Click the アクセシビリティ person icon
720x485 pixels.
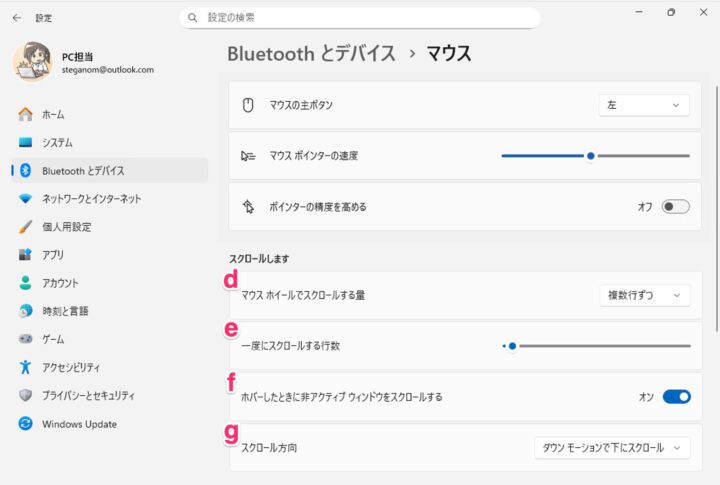point(26,367)
